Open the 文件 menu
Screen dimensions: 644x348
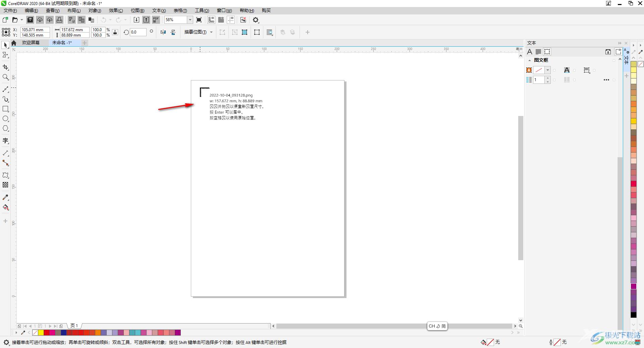pyautogui.click(x=10, y=10)
